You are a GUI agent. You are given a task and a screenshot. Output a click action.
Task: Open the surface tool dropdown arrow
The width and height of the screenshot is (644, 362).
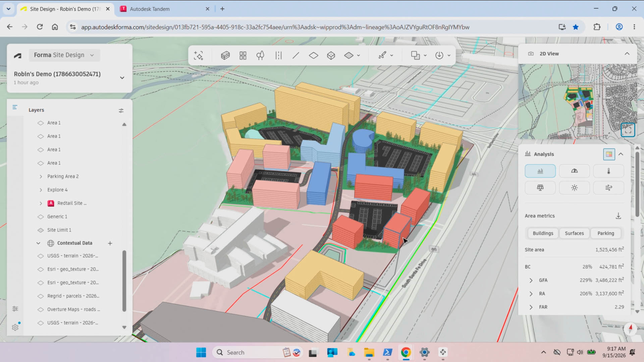pos(359,56)
